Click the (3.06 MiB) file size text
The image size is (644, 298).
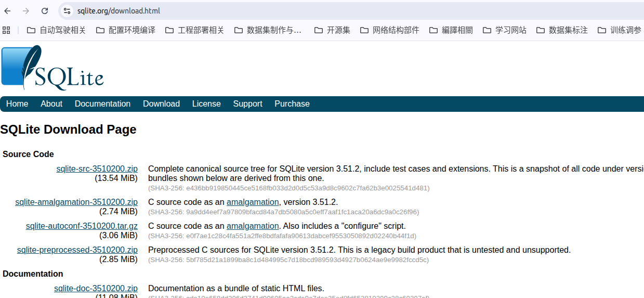(x=119, y=235)
